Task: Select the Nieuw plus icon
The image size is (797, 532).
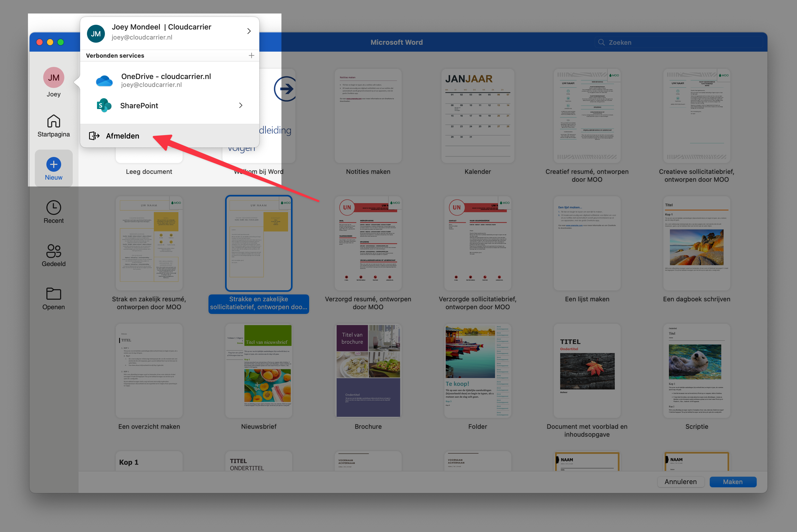Action: click(x=54, y=165)
